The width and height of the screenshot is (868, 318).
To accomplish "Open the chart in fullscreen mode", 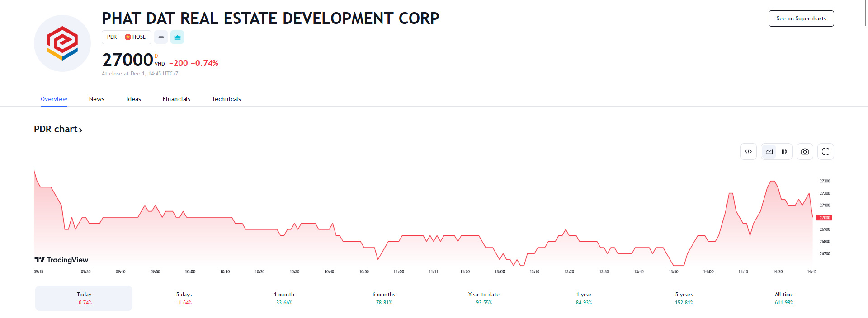I will pyautogui.click(x=826, y=152).
